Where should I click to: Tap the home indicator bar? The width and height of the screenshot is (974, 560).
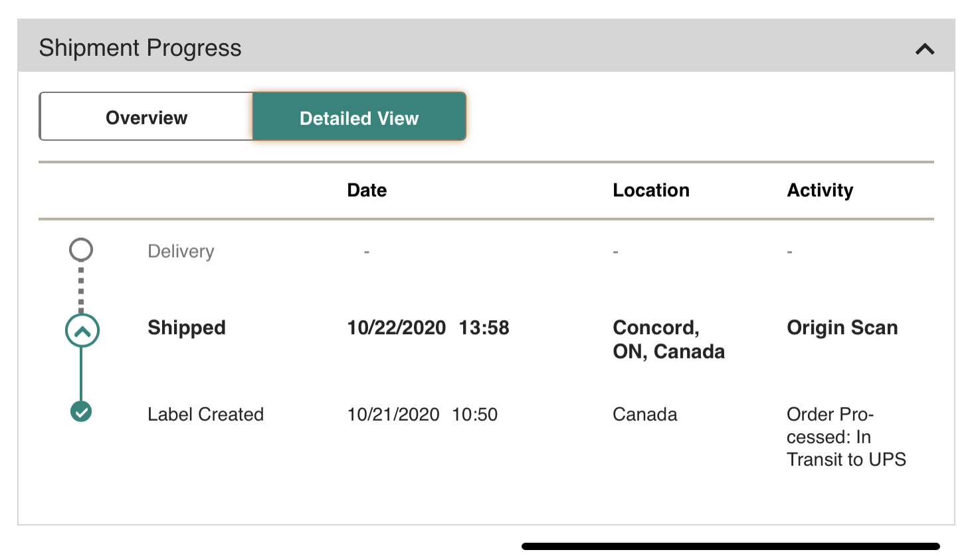(730, 546)
